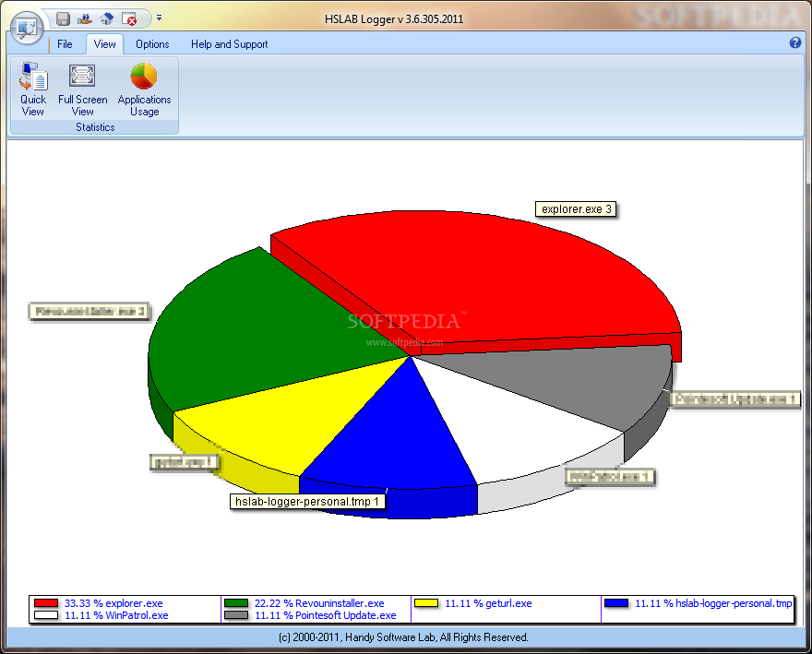Click legend text 33.33 % explorer.exe
Viewport: 812px width, 654px height.
pyautogui.click(x=113, y=603)
